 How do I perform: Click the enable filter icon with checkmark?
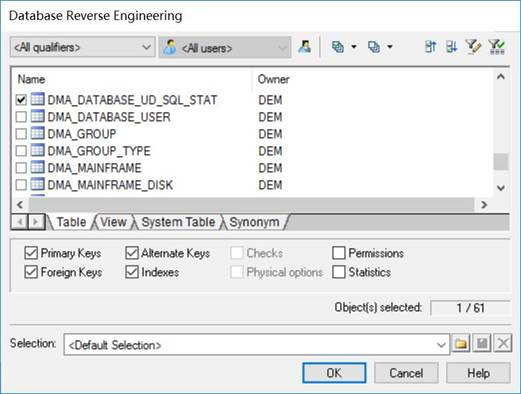coord(497,47)
